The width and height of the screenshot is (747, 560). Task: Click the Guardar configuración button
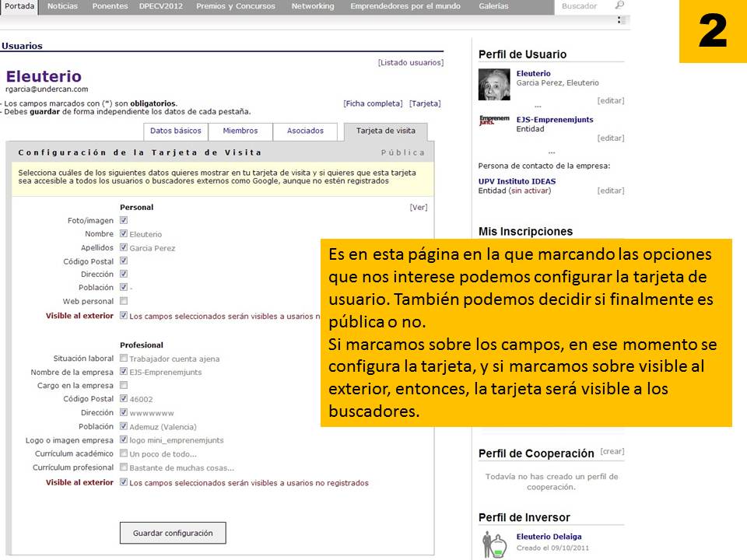[172, 533]
